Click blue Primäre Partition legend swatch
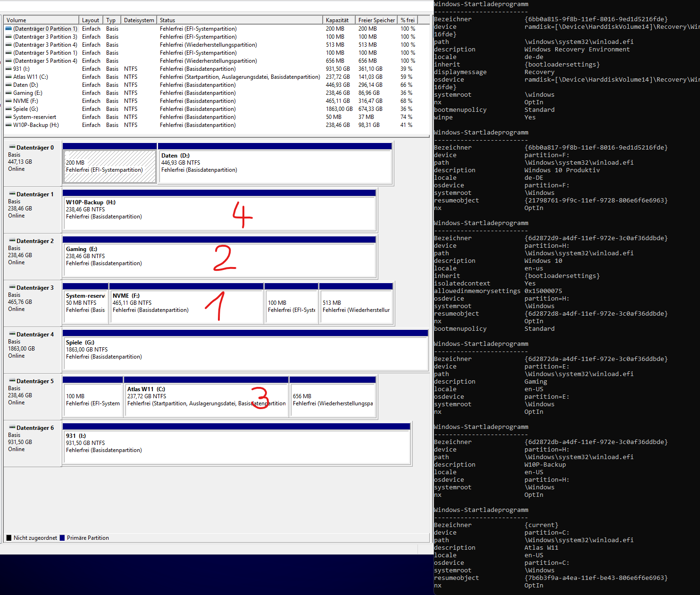Screen dimensions: 700x595 (x=62, y=537)
